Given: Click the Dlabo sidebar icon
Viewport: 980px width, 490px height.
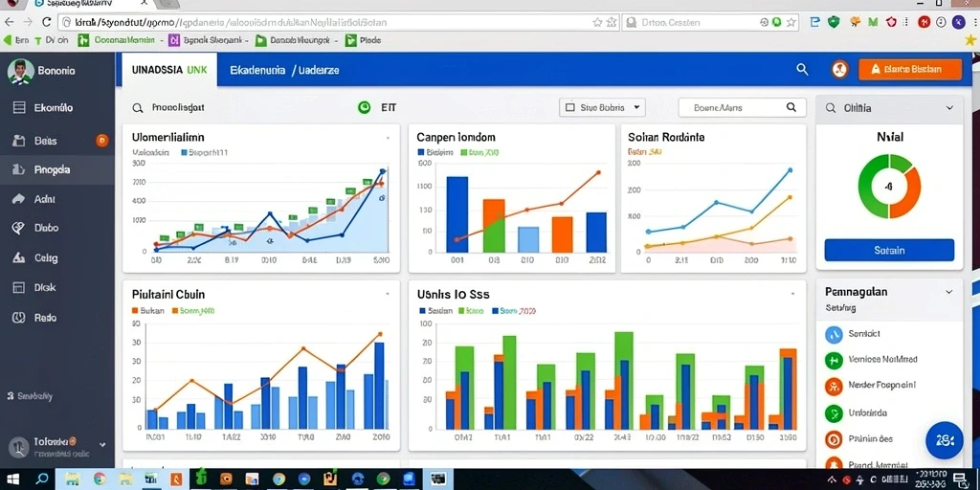Looking at the screenshot, I should click(x=18, y=228).
